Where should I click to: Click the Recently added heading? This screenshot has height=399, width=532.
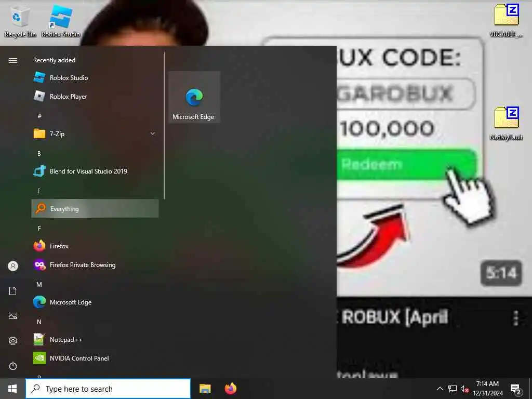tap(54, 60)
